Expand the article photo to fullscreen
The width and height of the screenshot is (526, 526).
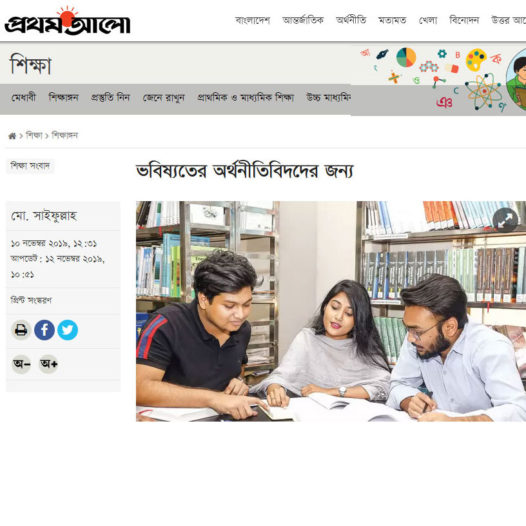(505, 220)
